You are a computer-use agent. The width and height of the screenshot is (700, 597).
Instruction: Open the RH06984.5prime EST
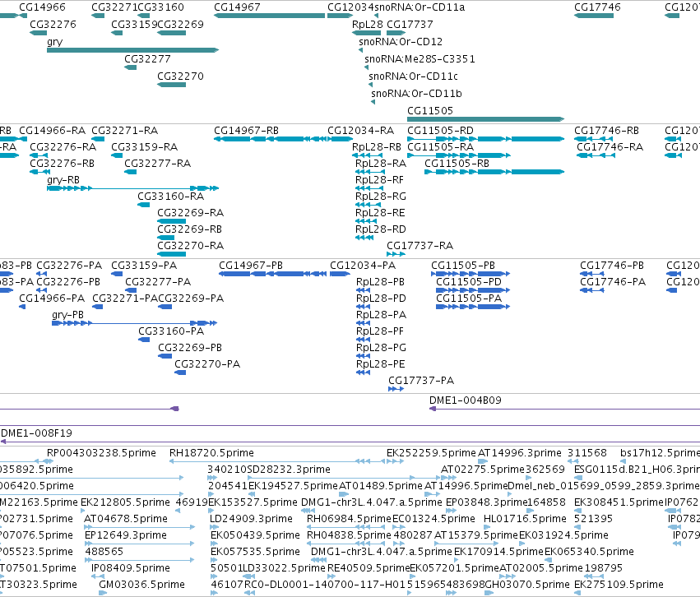[348, 527]
